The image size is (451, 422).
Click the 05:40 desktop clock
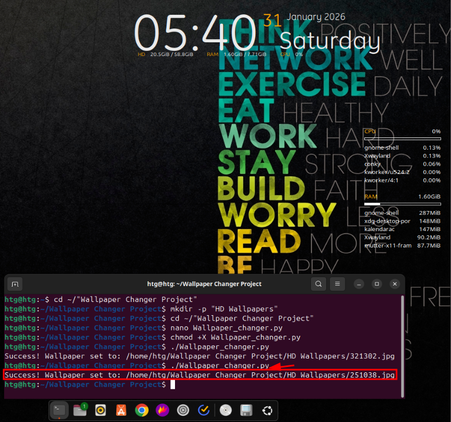(x=195, y=33)
